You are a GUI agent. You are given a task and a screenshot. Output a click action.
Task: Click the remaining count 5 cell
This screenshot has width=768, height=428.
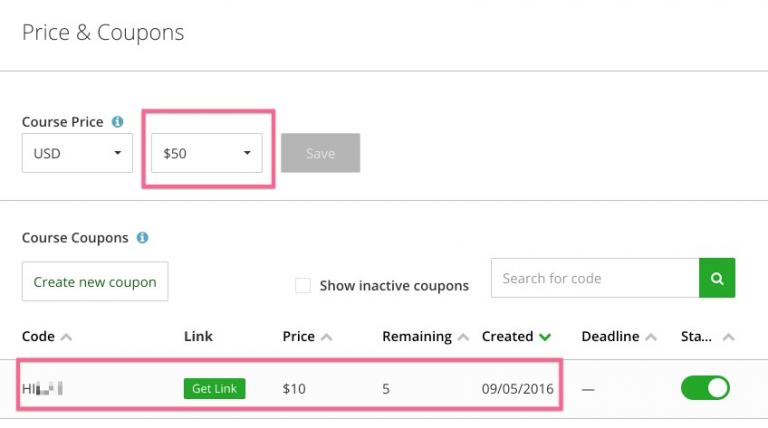(386, 389)
